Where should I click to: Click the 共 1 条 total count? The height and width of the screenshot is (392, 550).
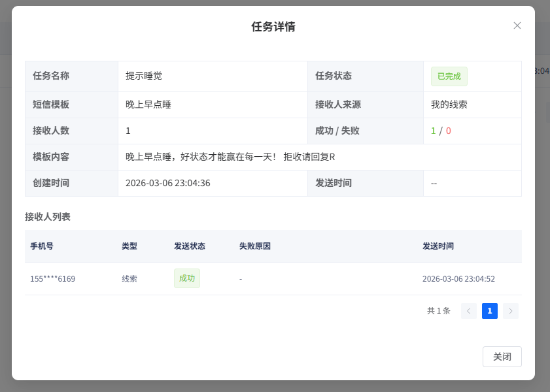pos(438,311)
